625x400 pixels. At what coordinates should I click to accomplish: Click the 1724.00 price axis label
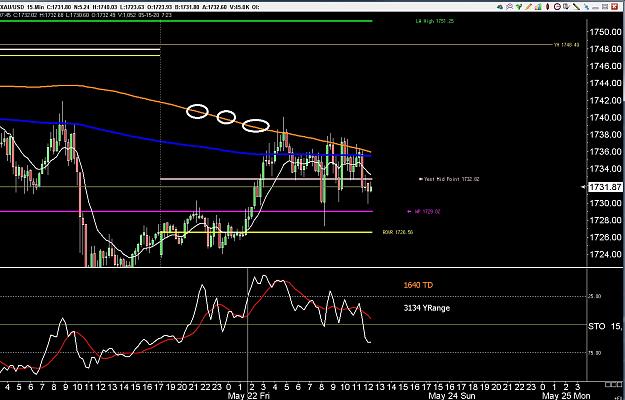[605, 254]
